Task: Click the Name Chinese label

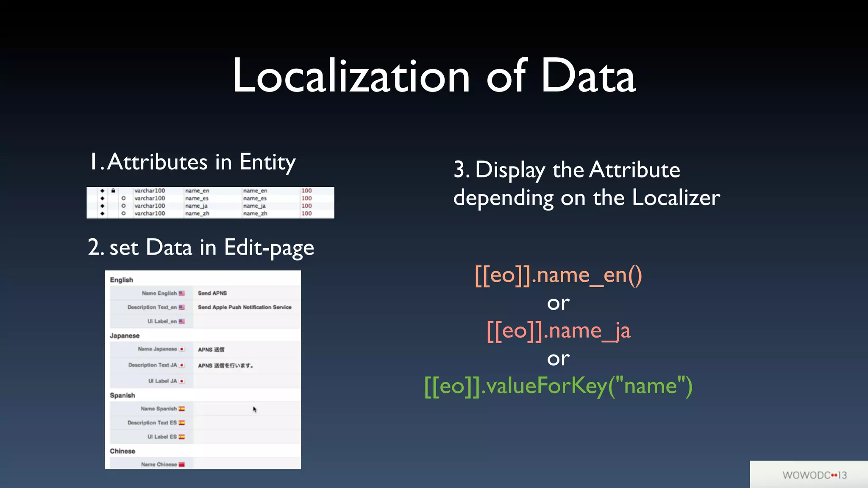Action: 159,464
